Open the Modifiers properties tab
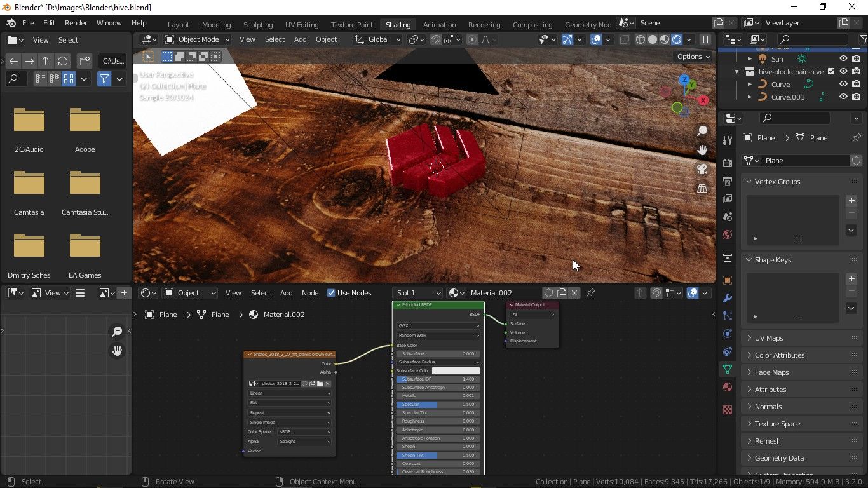 point(728,298)
